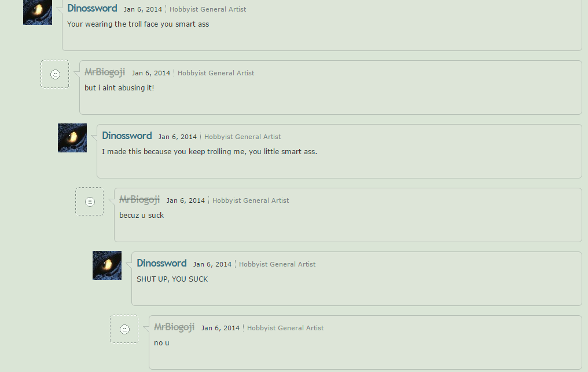Image resolution: width=588 pixels, height=372 pixels.
Task: Open Dinossword profile link above 'SHUT UP, YOU SUCK'
Action: tap(161, 263)
